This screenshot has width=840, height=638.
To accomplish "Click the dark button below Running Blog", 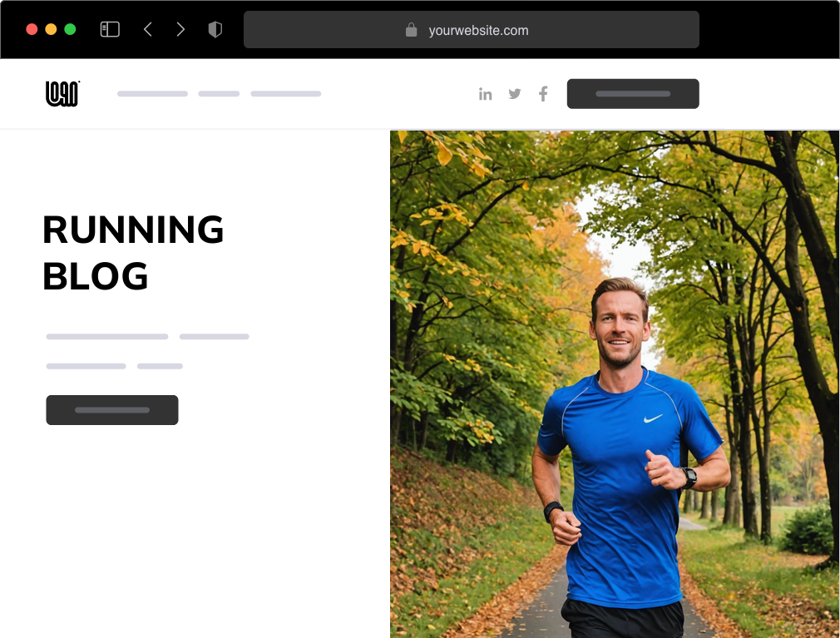I will point(112,410).
